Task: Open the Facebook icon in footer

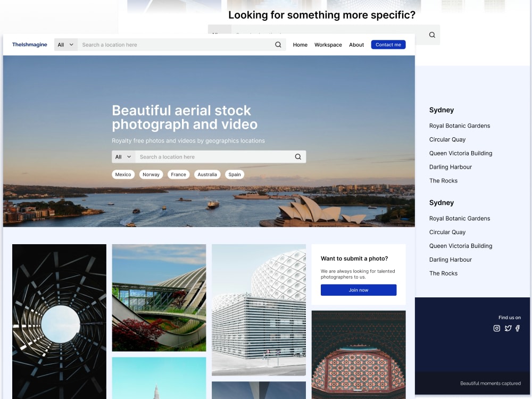Action: (x=518, y=328)
